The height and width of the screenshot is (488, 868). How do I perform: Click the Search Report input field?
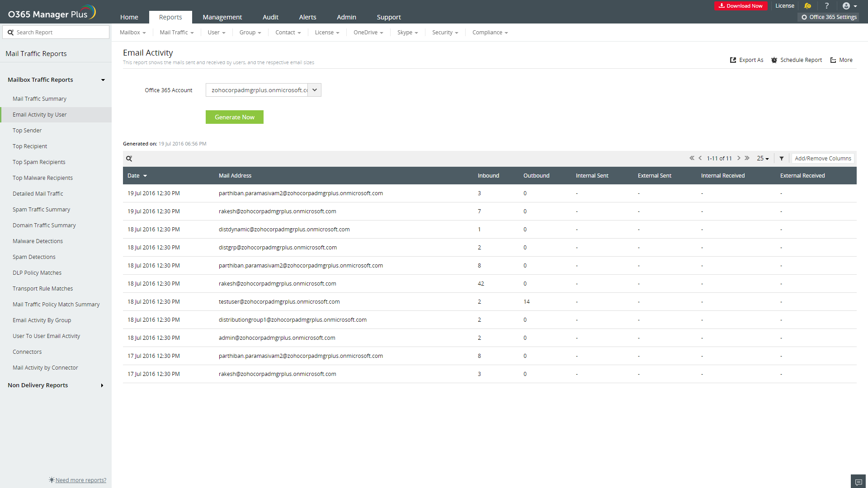click(x=59, y=33)
